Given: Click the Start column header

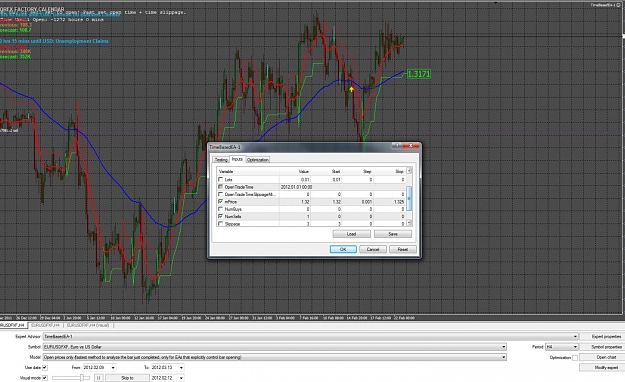Looking at the screenshot, I should click(326, 171).
